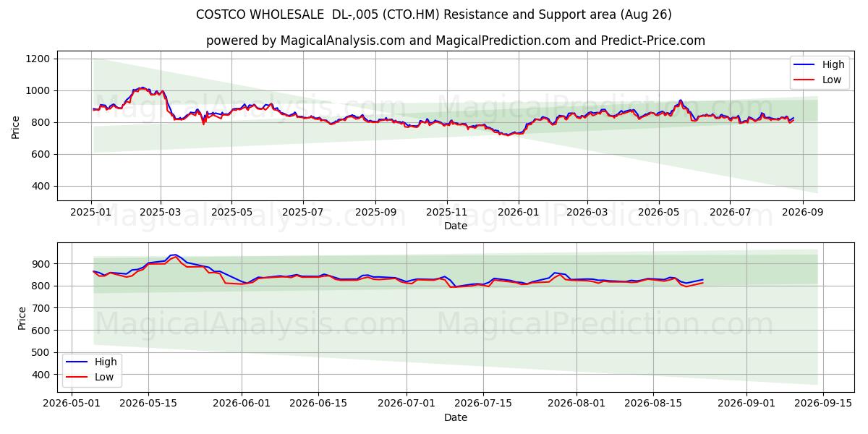Image resolution: width=868 pixels, height=434 pixels.
Task: Click the '2025-05' date tick label
Action: pyautogui.click(x=231, y=213)
